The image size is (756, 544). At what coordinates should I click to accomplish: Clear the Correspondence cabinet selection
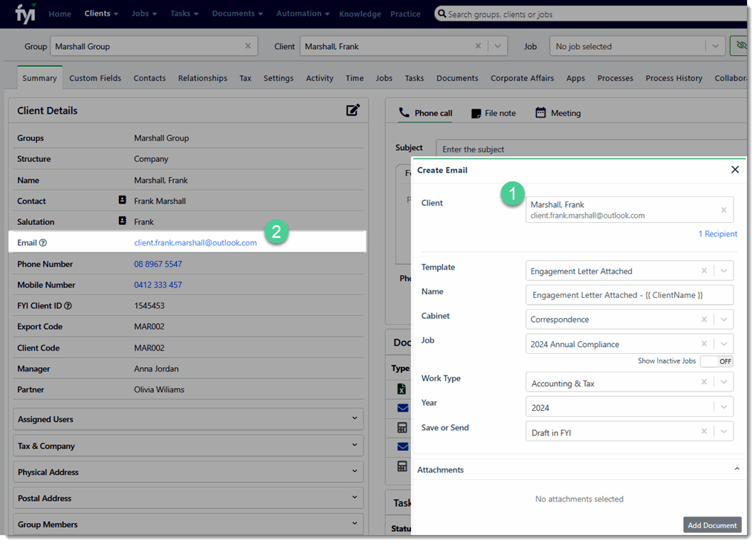pos(704,320)
